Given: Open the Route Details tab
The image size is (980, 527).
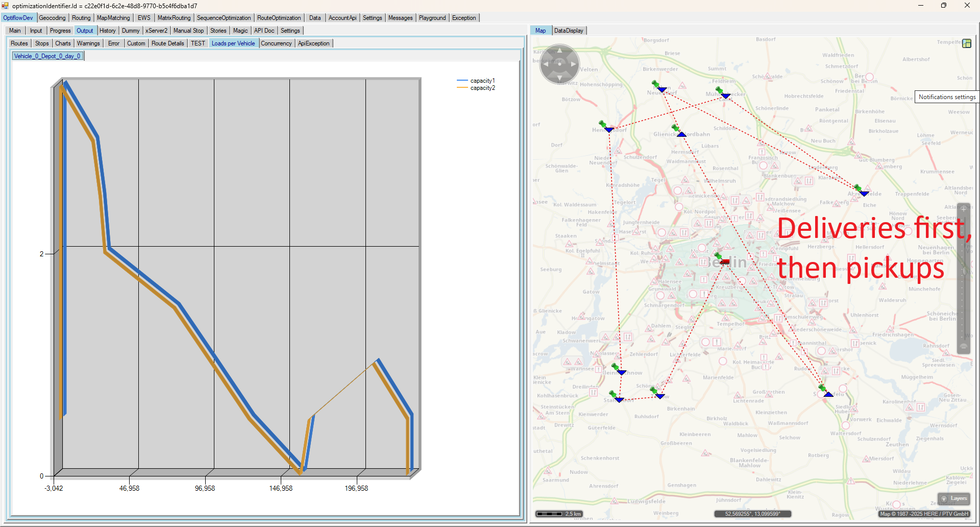Looking at the screenshot, I should click(167, 43).
